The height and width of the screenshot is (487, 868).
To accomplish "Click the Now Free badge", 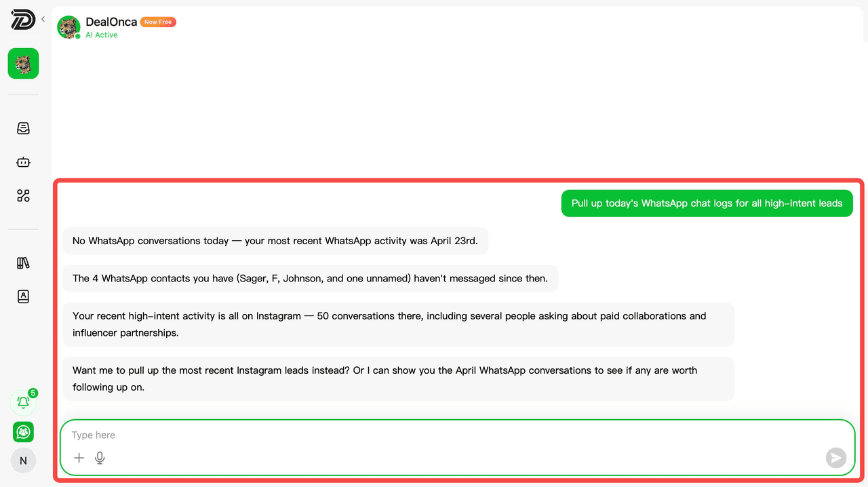I will click(158, 22).
